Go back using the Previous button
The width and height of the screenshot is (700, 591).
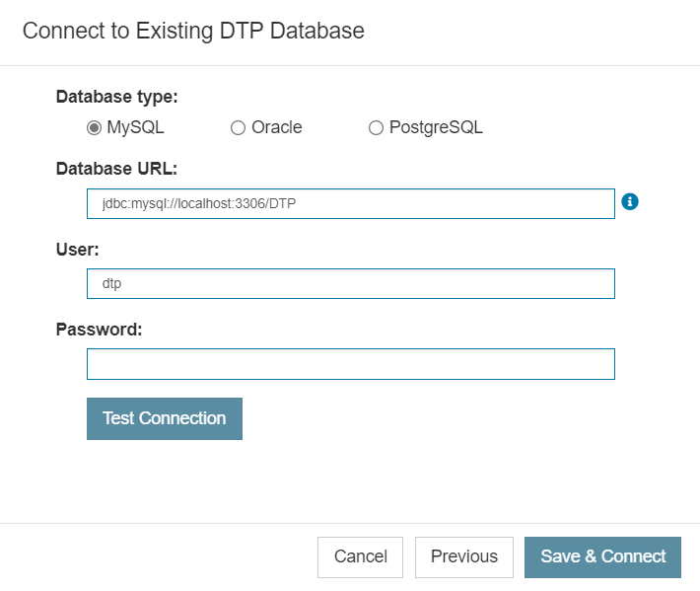click(464, 557)
